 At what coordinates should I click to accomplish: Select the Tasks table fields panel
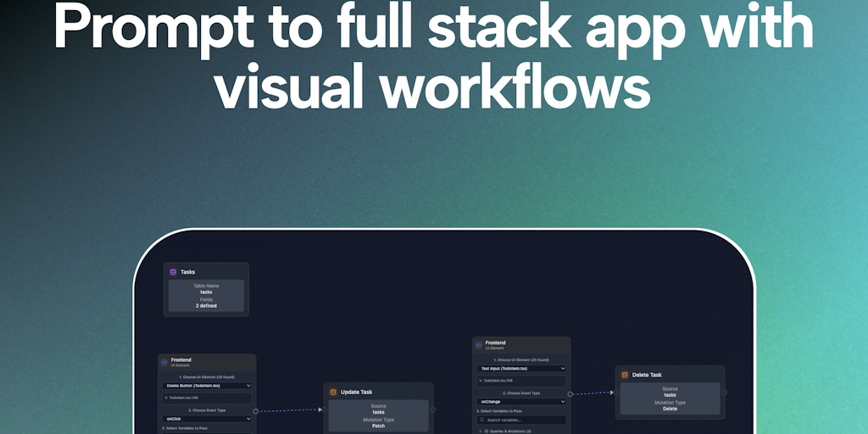pos(206,296)
